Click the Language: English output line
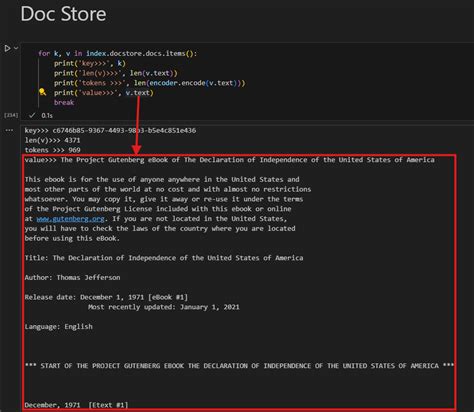 [59, 327]
